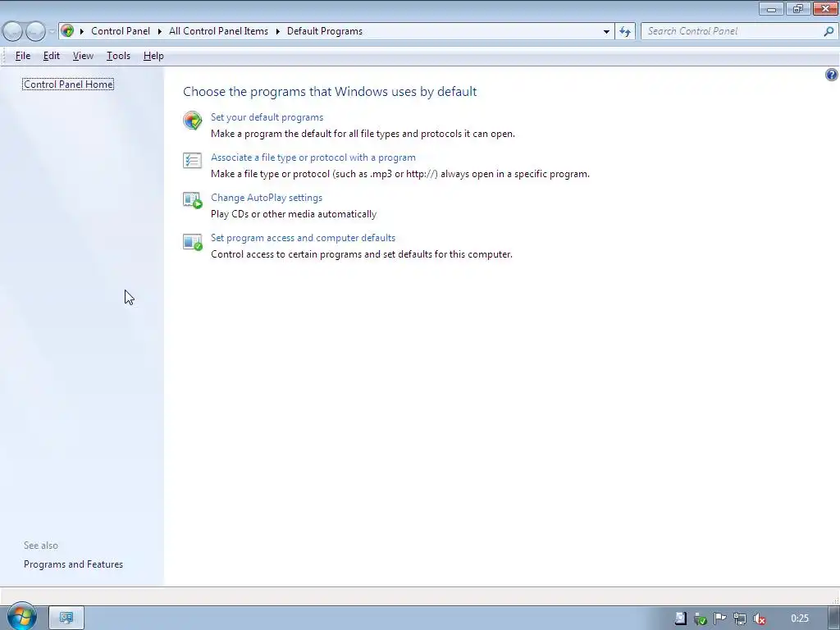Expand recent pages dropdown beside Forward
The width and height of the screenshot is (840, 630).
pos(52,32)
